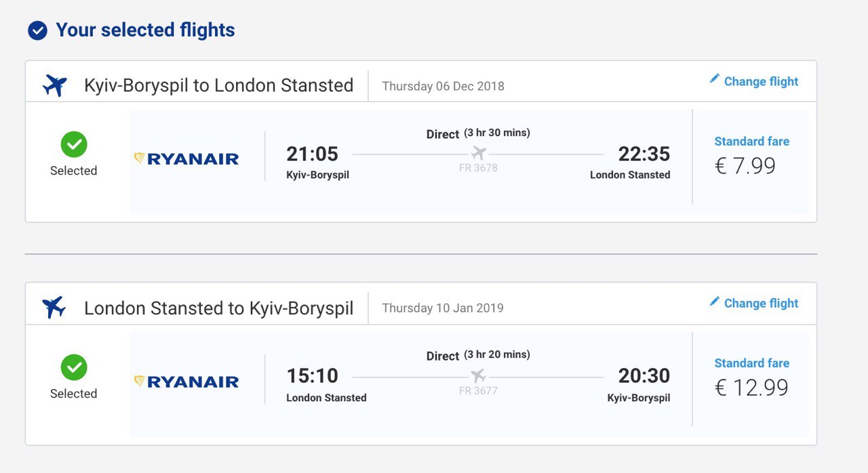Click the Thursday 10 Jan 2019 date

[443, 308]
